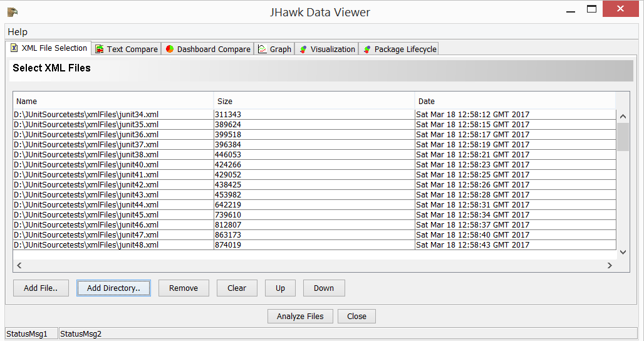Click the Add Directory.. button

[x=113, y=288]
